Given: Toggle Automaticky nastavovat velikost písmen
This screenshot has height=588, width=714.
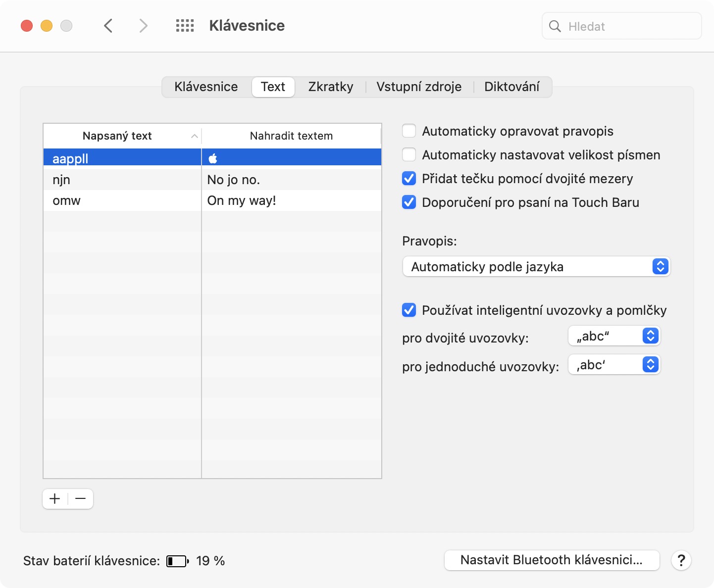Looking at the screenshot, I should (x=409, y=155).
